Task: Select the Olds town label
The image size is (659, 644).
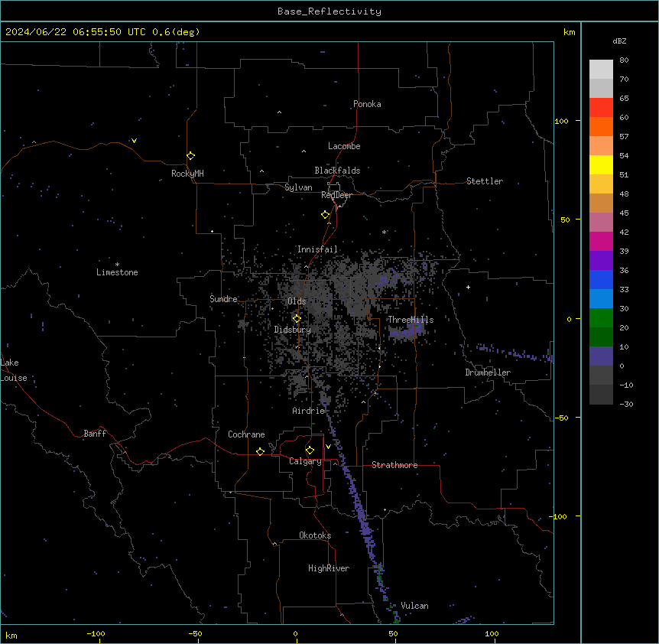Action: point(297,301)
